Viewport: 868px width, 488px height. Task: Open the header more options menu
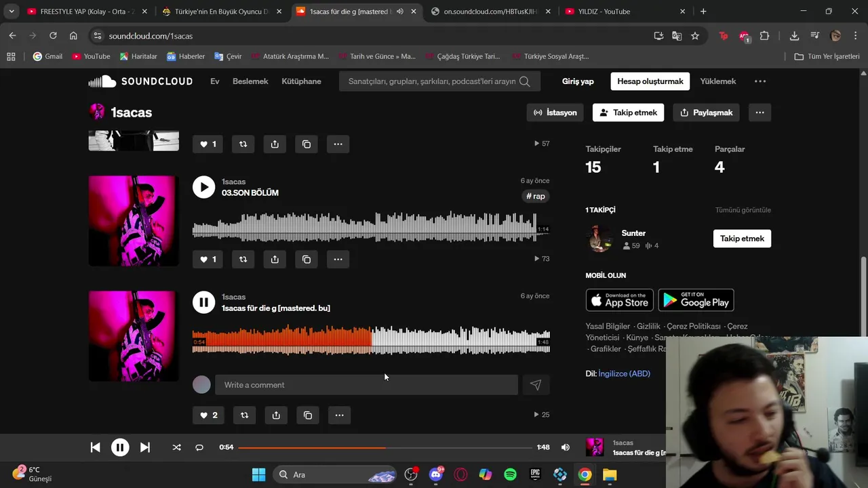(x=760, y=81)
